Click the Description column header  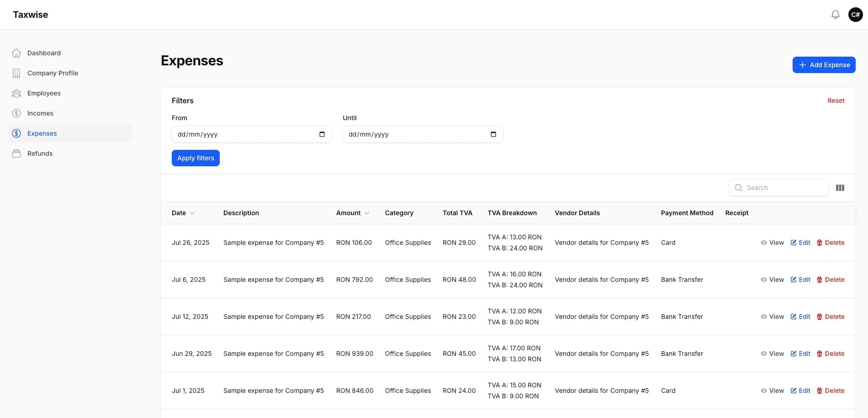point(241,213)
